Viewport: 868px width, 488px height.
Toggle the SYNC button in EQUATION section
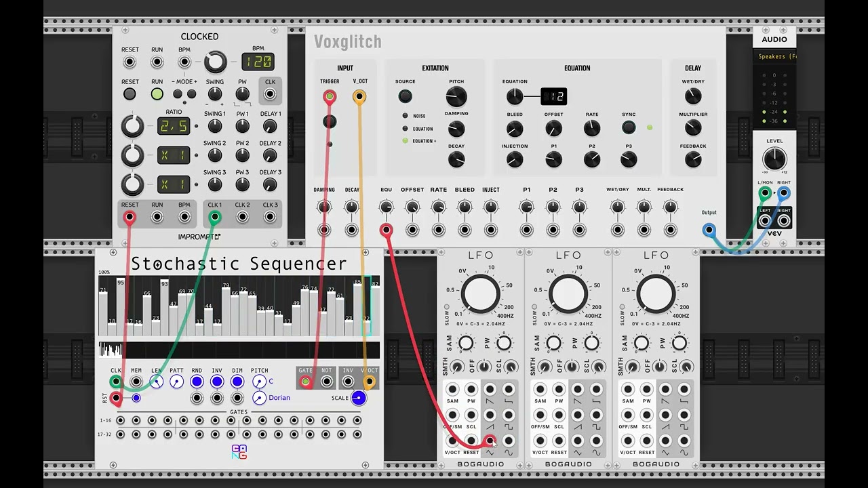[629, 127]
